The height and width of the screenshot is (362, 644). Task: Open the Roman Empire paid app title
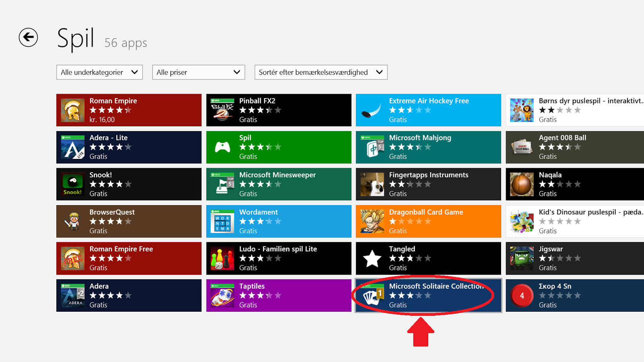pyautogui.click(x=113, y=101)
